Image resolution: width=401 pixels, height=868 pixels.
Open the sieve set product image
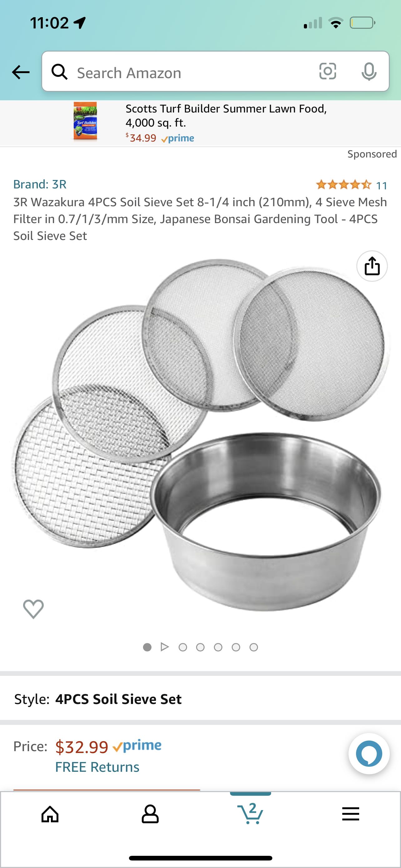click(200, 435)
